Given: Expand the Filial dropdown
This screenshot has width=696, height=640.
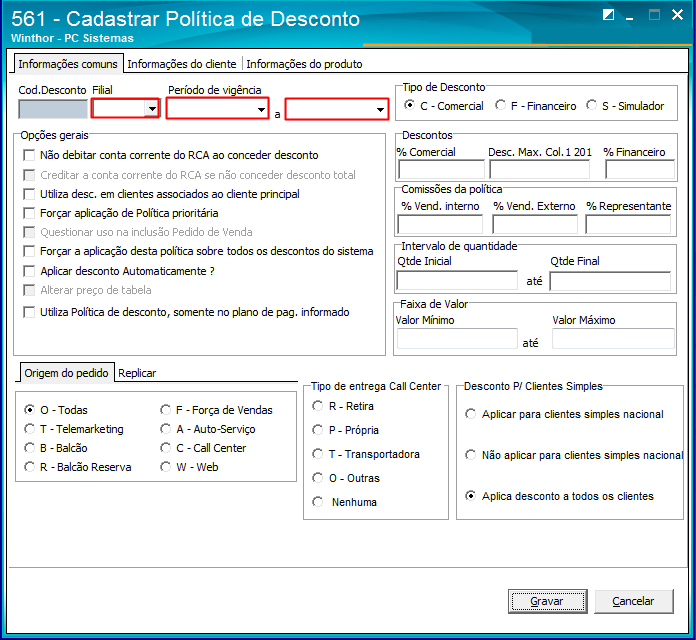Looking at the screenshot, I should pos(152,109).
